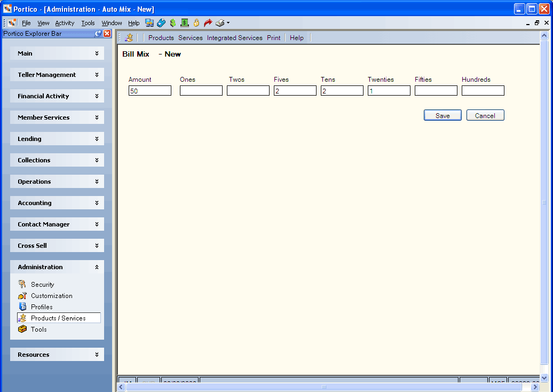This screenshot has width=553, height=392.
Task: Click the Portico app icon beside File menu
Action: pos(12,23)
